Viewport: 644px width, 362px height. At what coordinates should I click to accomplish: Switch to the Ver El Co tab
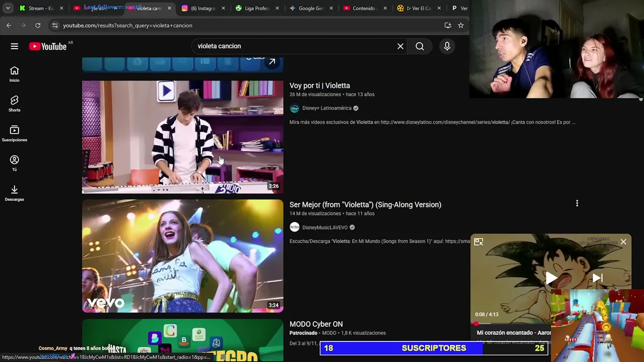(x=418, y=8)
